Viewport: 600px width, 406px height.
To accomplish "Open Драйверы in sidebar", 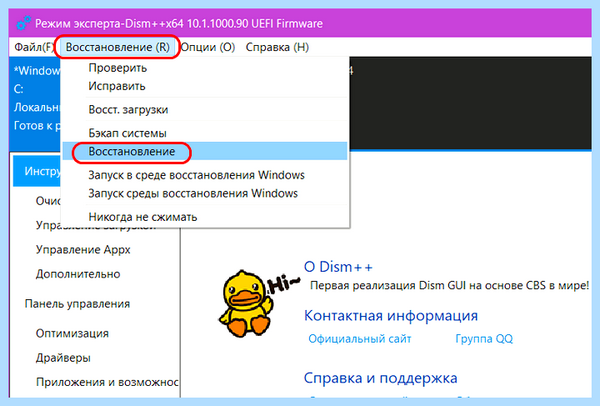I will coord(63,358).
